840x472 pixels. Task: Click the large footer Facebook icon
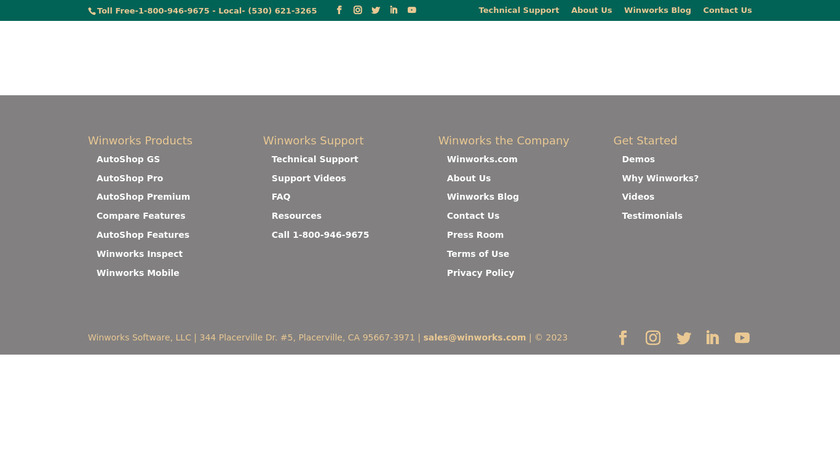622,338
